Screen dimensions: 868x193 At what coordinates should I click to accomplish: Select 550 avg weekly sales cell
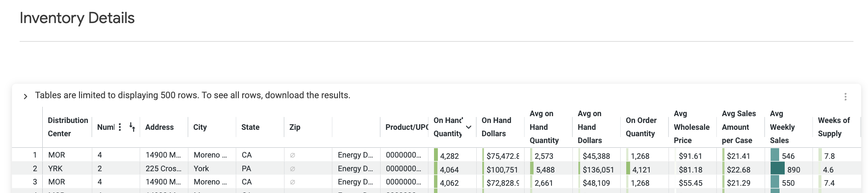point(789,182)
